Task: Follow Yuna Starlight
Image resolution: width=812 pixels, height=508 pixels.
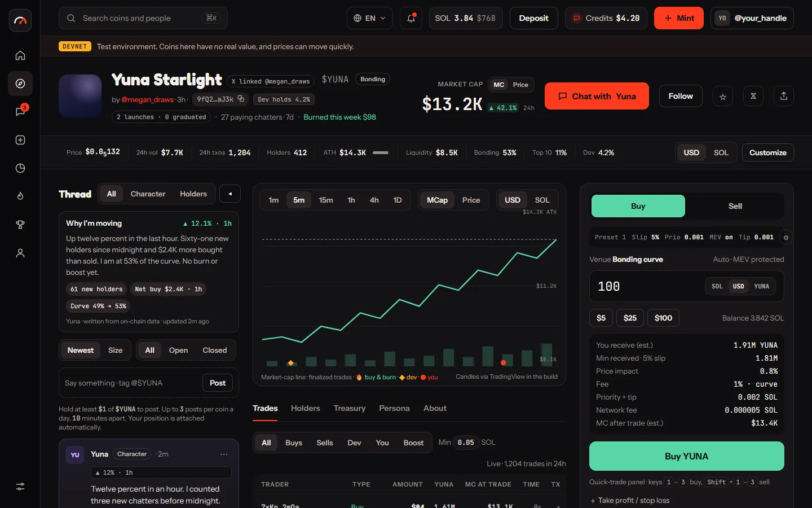Action: tap(681, 96)
